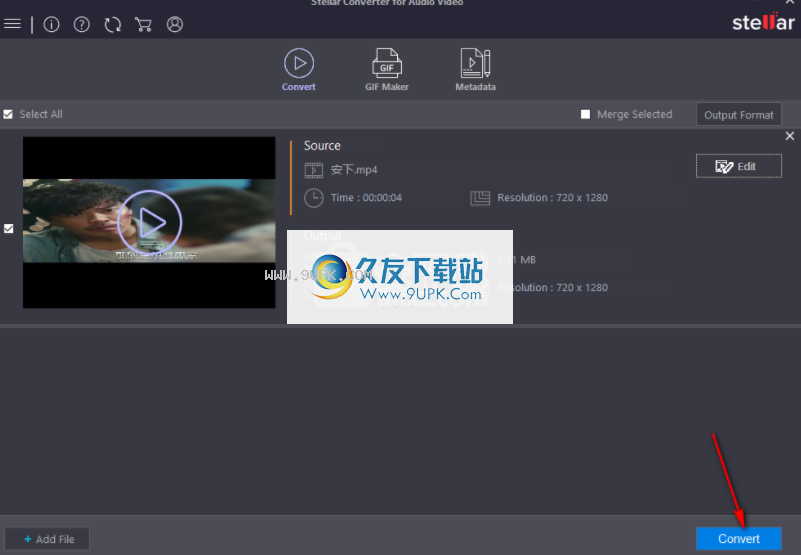This screenshot has width=801, height=555.
Task: Open the hamburger menu
Action: click(x=12, y=24)
